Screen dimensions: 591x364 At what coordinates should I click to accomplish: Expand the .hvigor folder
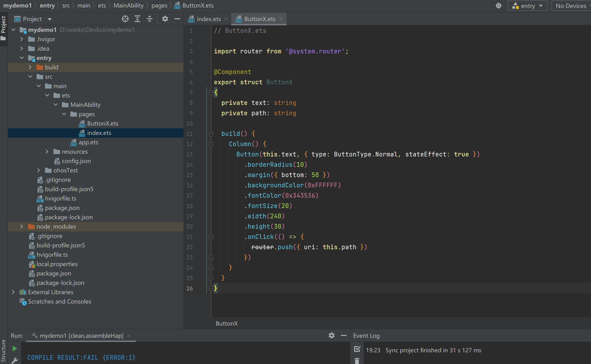click(22, 39)
